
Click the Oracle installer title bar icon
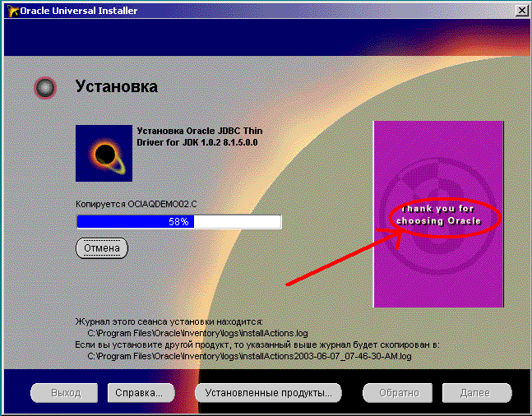pos(13,11)
